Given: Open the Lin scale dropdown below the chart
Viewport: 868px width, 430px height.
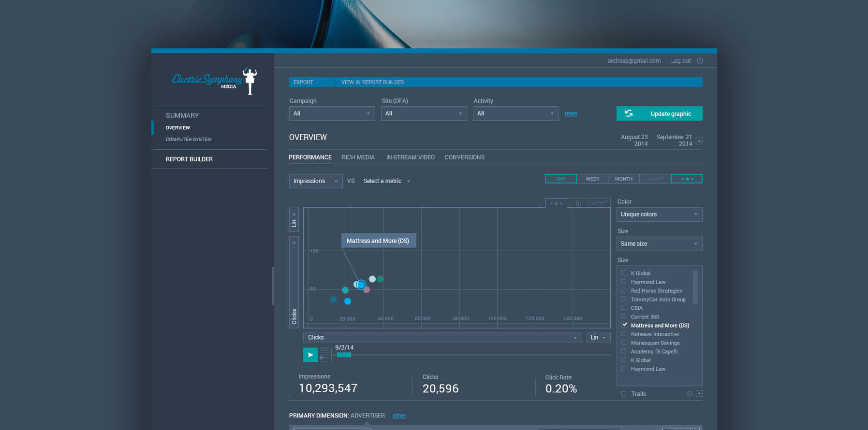Looking at the screenshot, I should point(599,337).
